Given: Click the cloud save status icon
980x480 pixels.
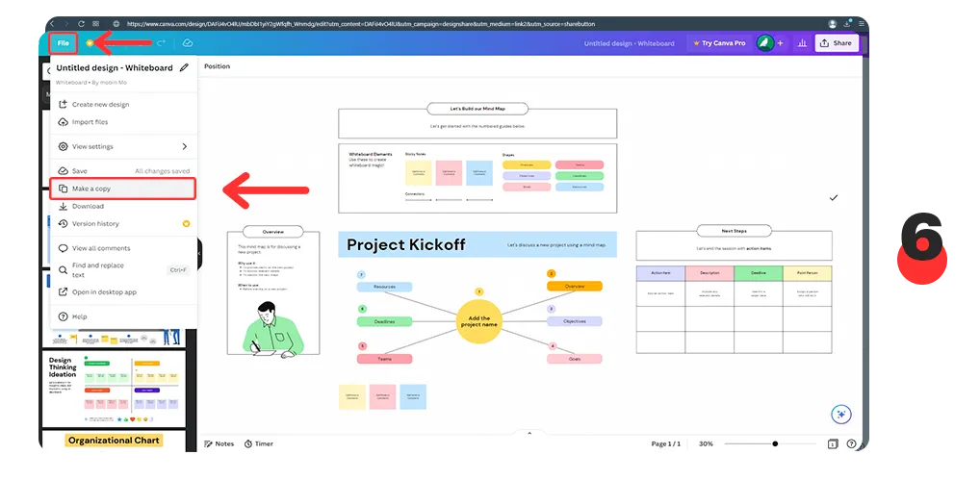Looking at the screenshot, I should tap(187, 43).
